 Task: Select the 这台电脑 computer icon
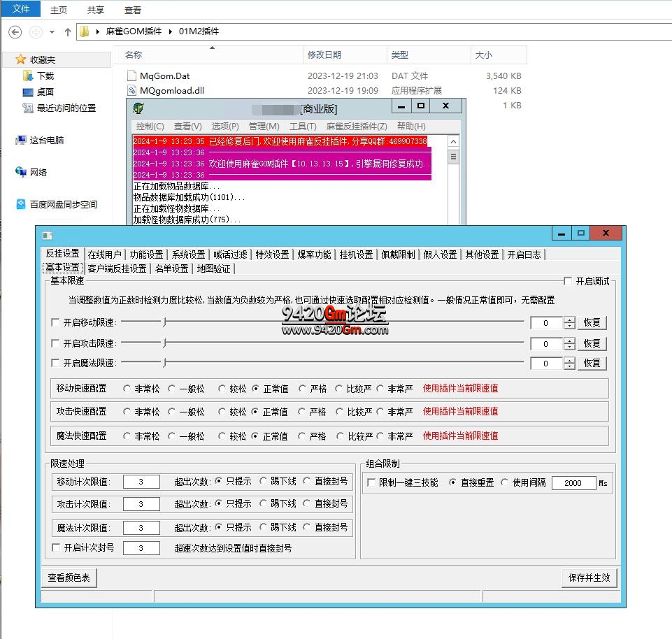(x=20, y=140)
